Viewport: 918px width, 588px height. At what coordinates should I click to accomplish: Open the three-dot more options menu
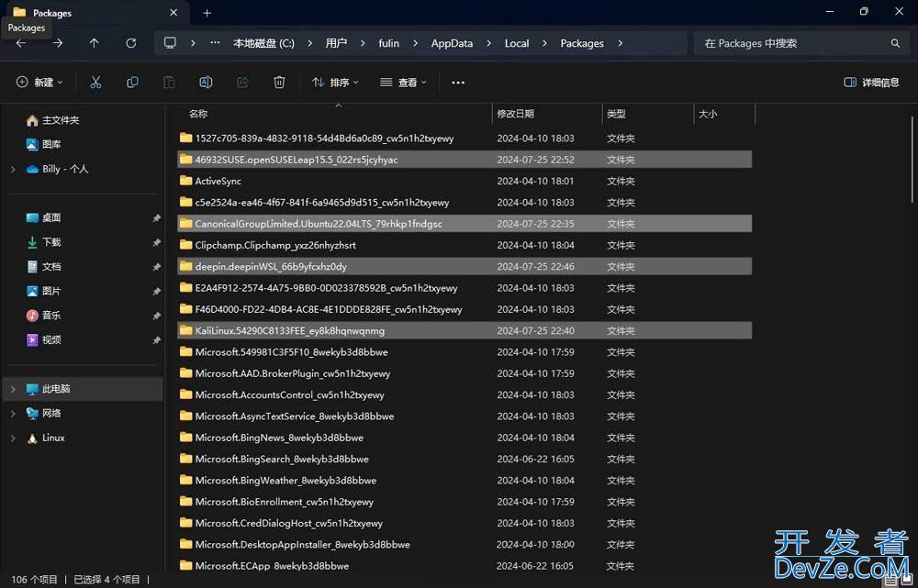pyautogui.click(x=458, y=83)
